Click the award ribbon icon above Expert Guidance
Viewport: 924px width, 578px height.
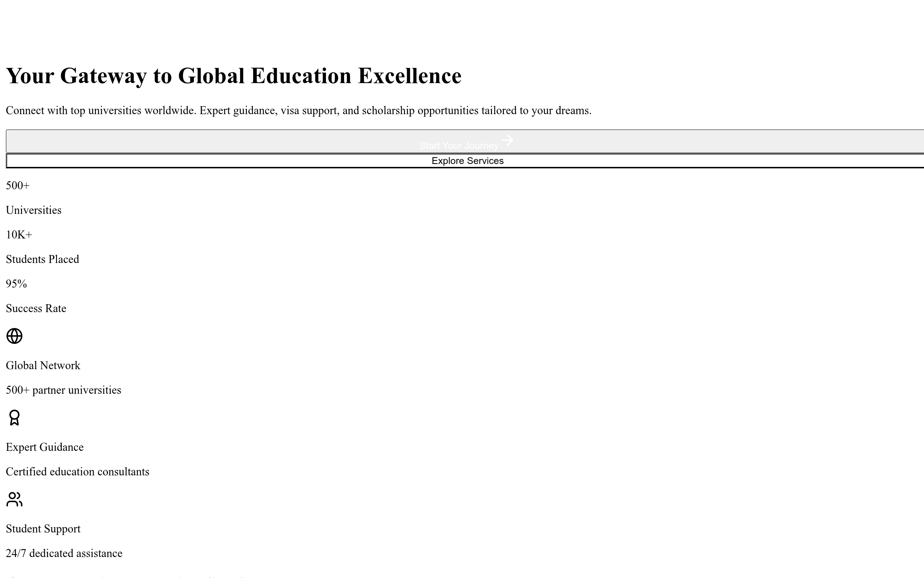(14, 418)
